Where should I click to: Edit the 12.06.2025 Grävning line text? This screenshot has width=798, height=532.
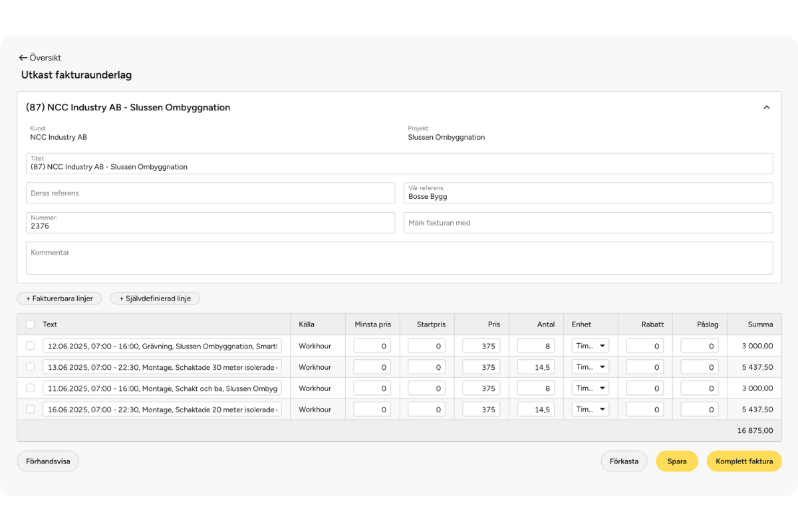point(162,346)
